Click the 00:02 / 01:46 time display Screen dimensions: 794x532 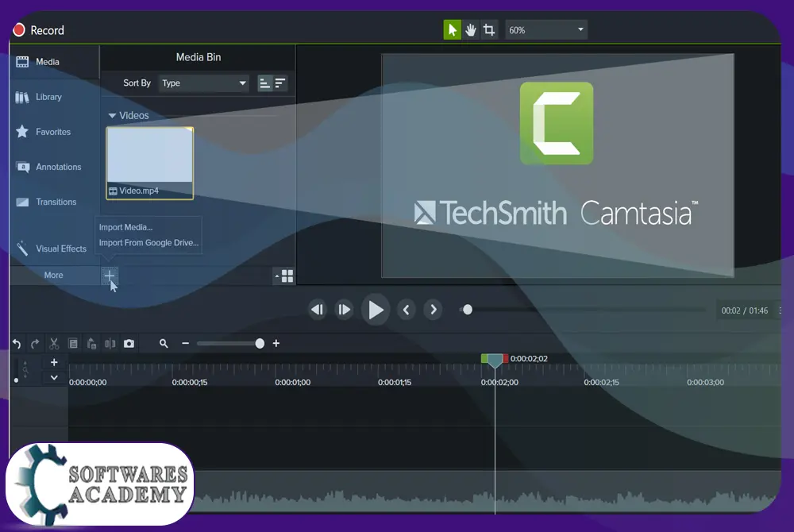click(x=745, y=310)
